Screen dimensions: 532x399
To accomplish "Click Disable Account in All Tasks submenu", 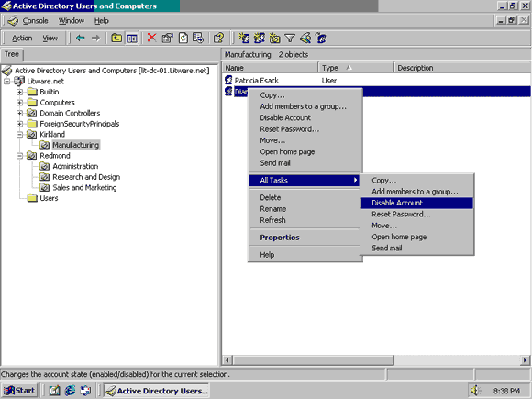I will 417,203.
